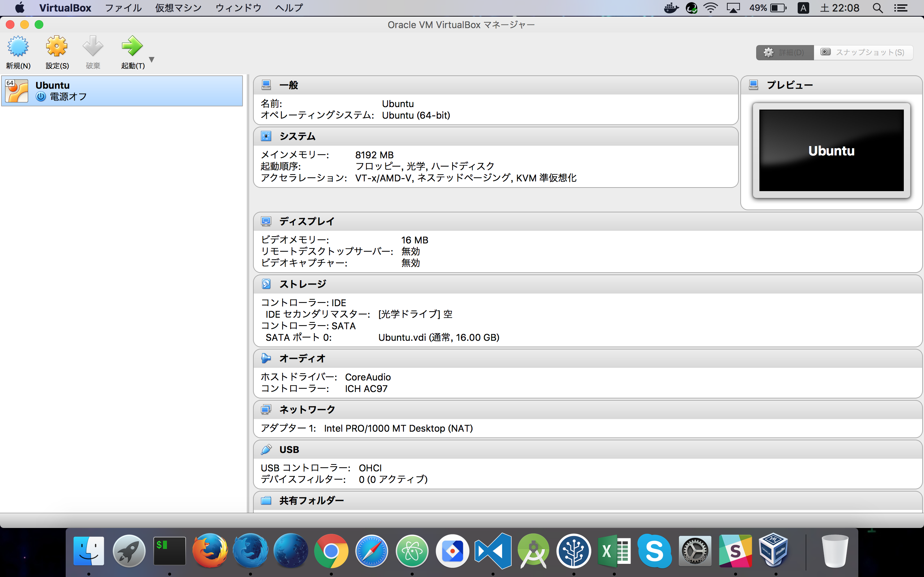Open Terminal from the Dock
Image resolution: width=924 pixels, height=577 pixels.
click(170, 551)
